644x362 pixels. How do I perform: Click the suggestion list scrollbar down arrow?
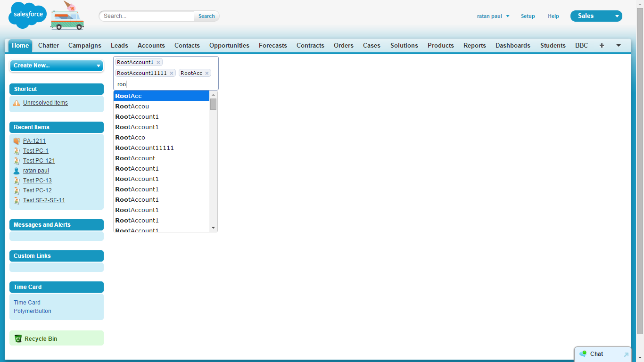(x=213, y=227)
